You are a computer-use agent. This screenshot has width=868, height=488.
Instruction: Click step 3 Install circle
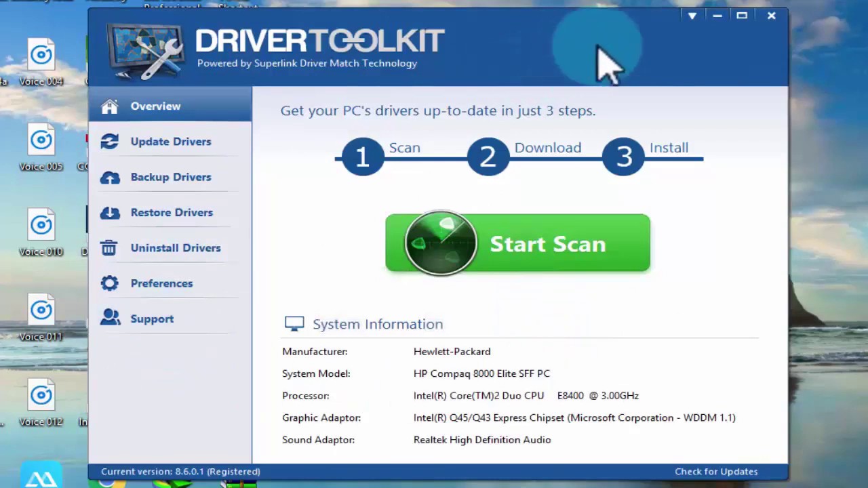[623, 156]
